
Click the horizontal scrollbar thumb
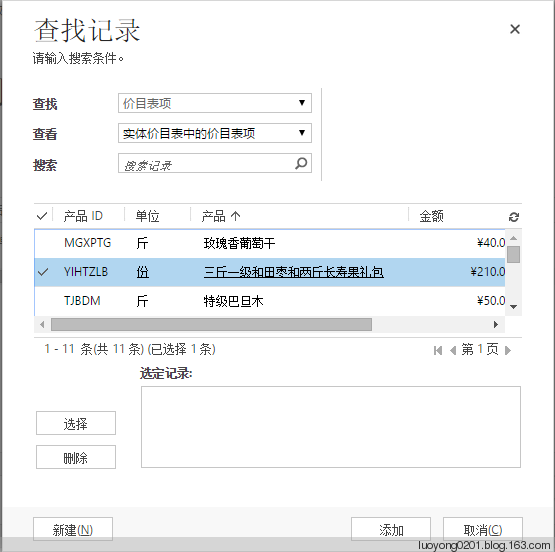click(211, 324)
